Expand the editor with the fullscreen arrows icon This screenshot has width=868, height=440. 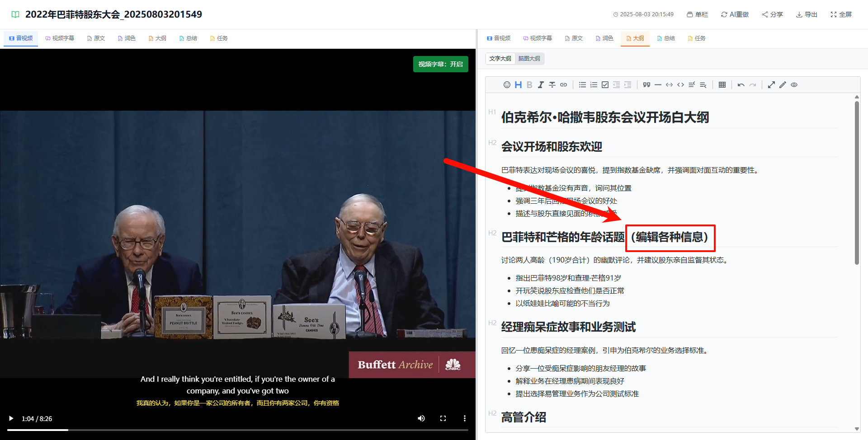tap(771, 85)
